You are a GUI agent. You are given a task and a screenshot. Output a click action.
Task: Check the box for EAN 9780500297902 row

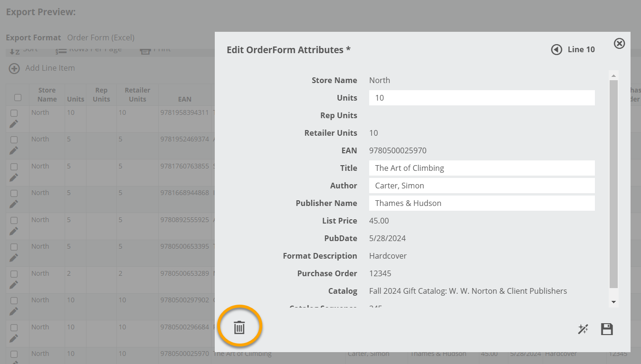(14, 301)
